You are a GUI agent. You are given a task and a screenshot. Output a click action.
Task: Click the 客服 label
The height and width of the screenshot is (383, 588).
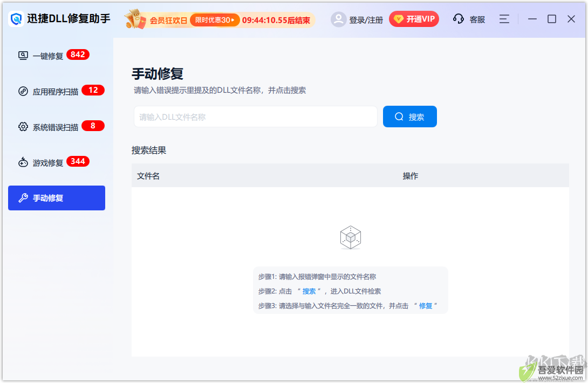477,19
